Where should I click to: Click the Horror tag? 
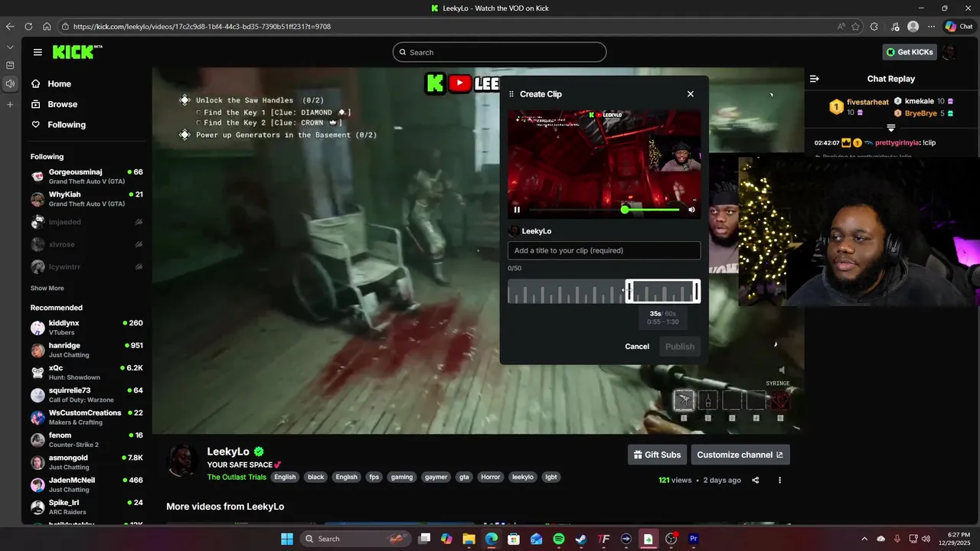[491, 477]
